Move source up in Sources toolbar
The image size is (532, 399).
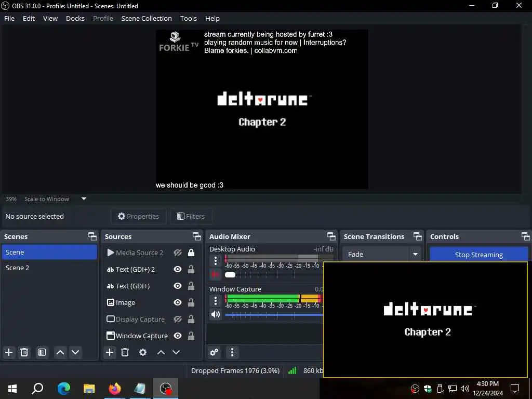(161, 352)
